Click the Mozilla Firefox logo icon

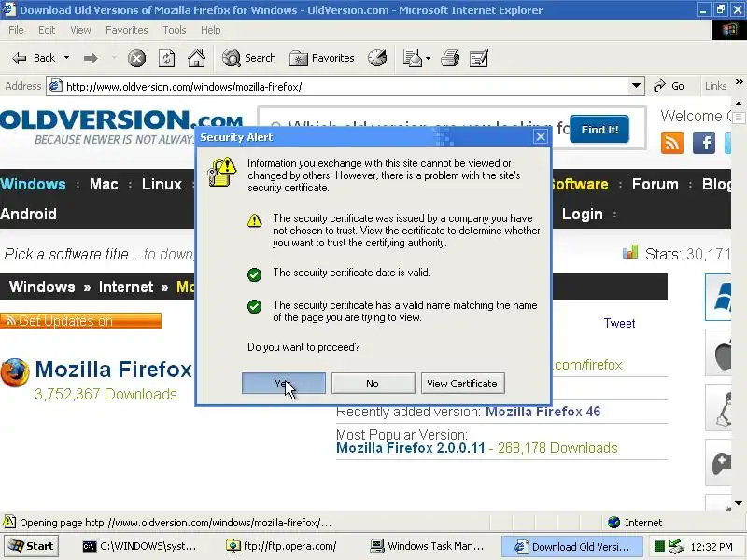click(x=15, y=372)
